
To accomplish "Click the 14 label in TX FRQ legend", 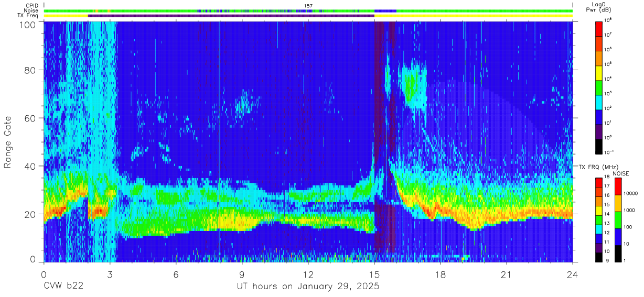I will tap(607, 214).
